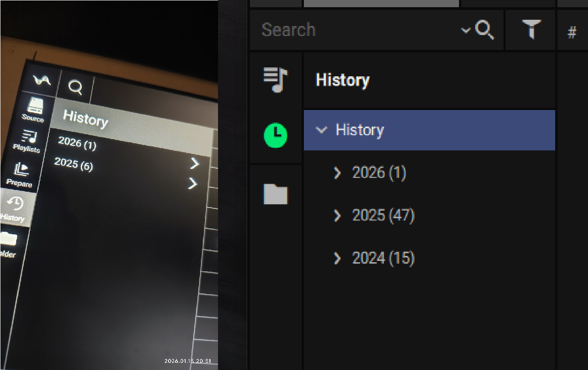The height and width of the screenshot is (370, 588).
Task: Click the gray folder icon in the desktop sidebar
Action: (275, 194)
